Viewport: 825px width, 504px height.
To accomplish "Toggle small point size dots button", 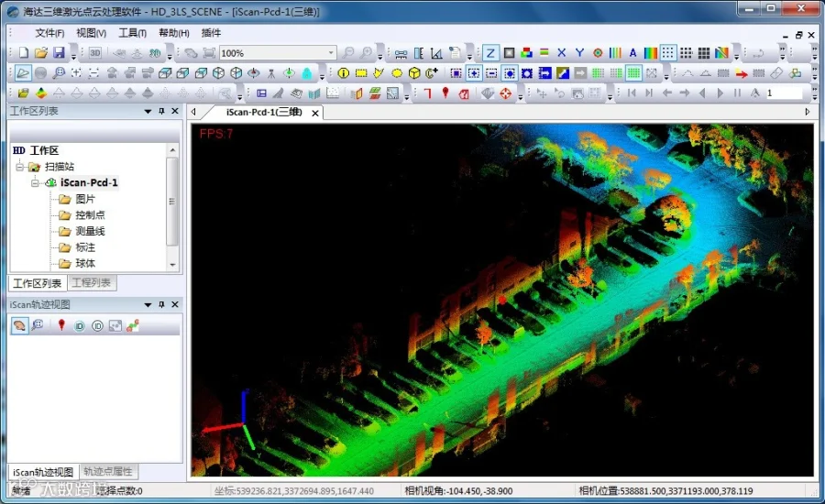I will (667, 52).
